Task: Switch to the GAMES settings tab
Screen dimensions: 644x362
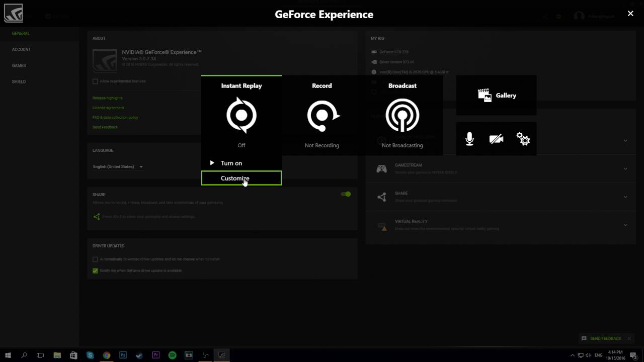Action: click(x=19, y=65)
